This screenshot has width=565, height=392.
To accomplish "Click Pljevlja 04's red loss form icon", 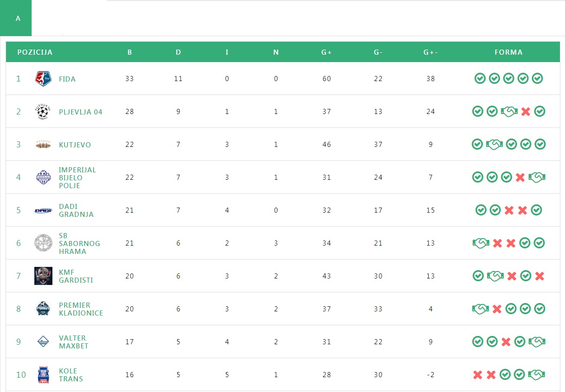I will click(525, 112).
